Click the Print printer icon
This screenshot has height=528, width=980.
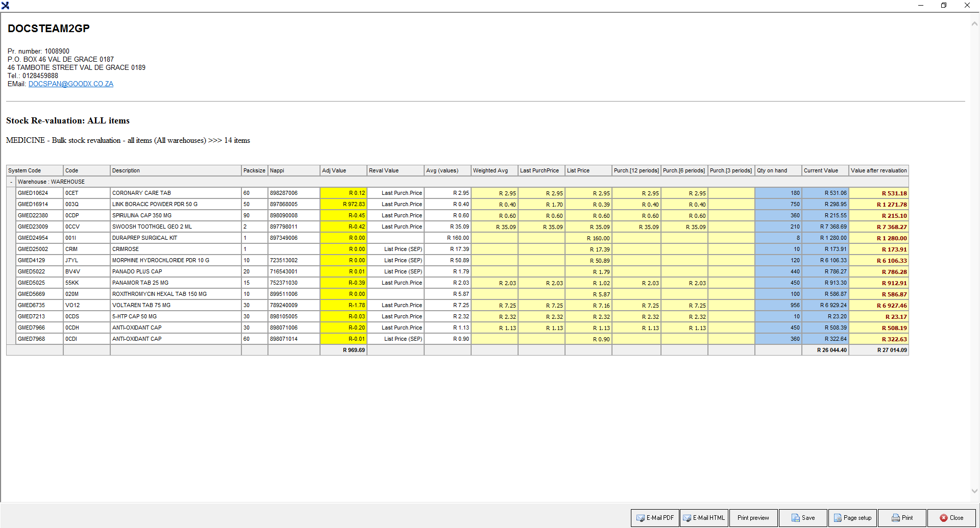click(895, 518)
